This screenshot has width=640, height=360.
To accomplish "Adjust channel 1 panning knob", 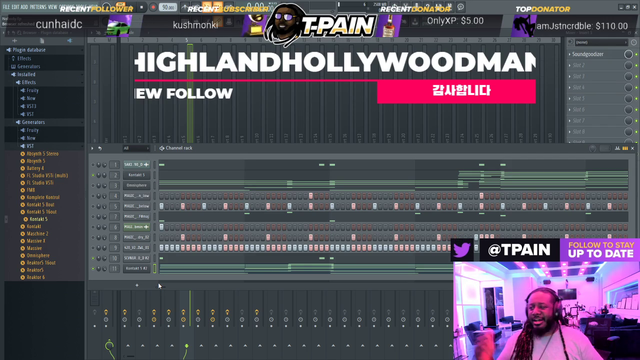I will (99, 164).
